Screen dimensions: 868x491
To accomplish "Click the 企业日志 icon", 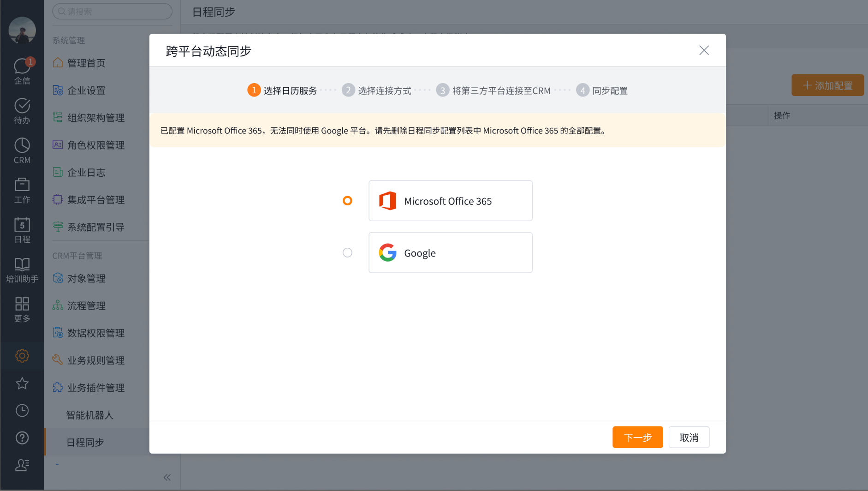I will click(58, 172).
